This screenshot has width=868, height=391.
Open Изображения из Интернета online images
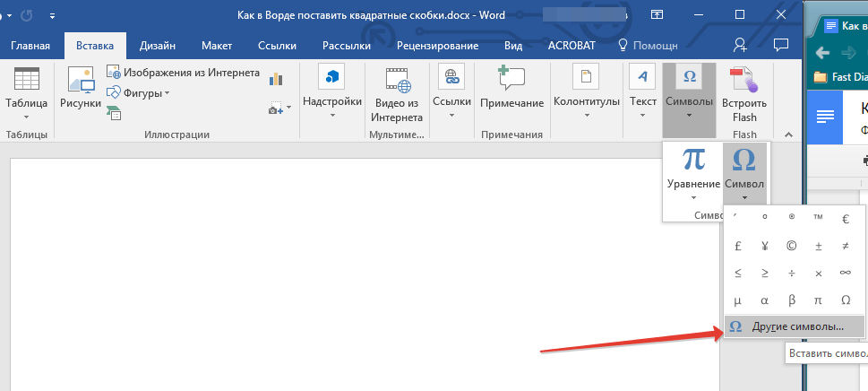pos(183,72)
